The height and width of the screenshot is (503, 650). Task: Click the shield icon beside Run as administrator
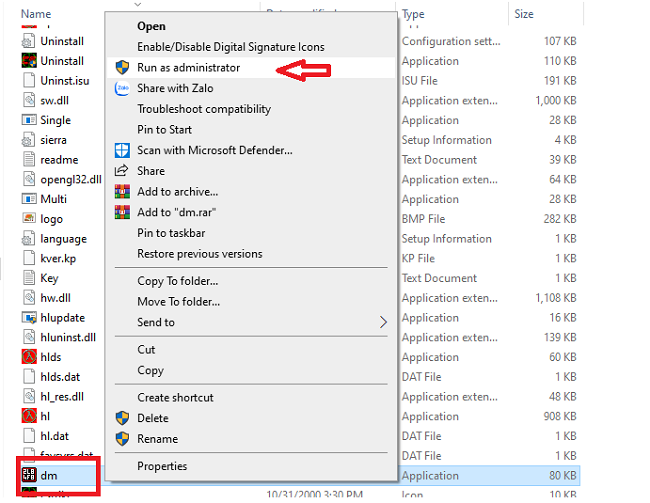(x=122, y=67)
